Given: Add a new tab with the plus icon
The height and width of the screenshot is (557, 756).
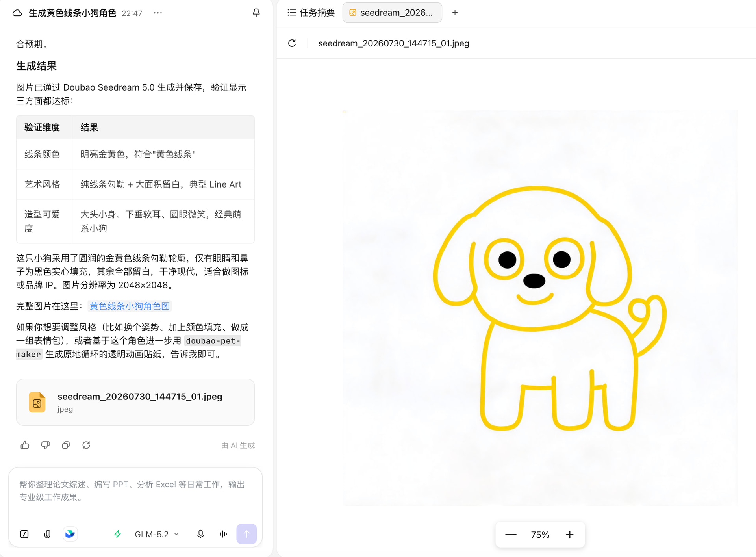Looking at the screenshot, I should coord(455,13).
